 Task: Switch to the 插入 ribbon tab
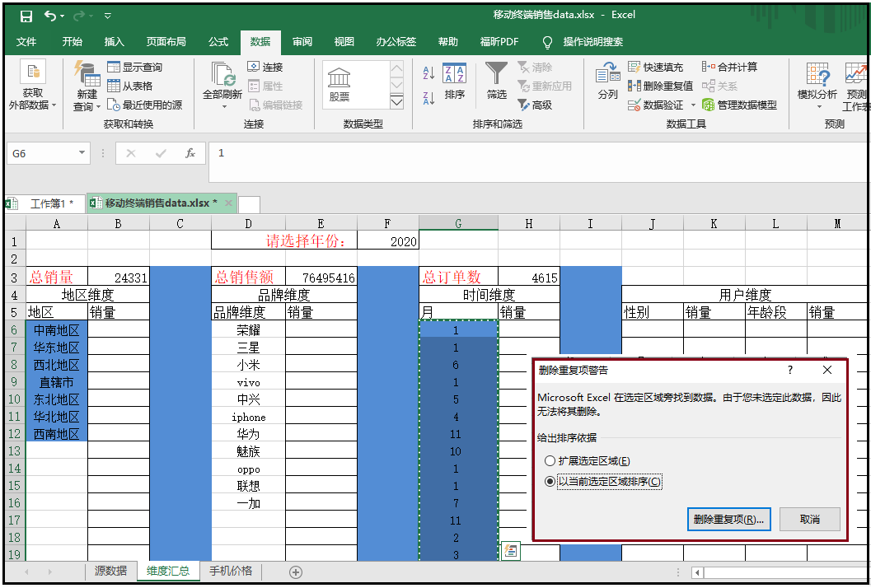point(114,42)
